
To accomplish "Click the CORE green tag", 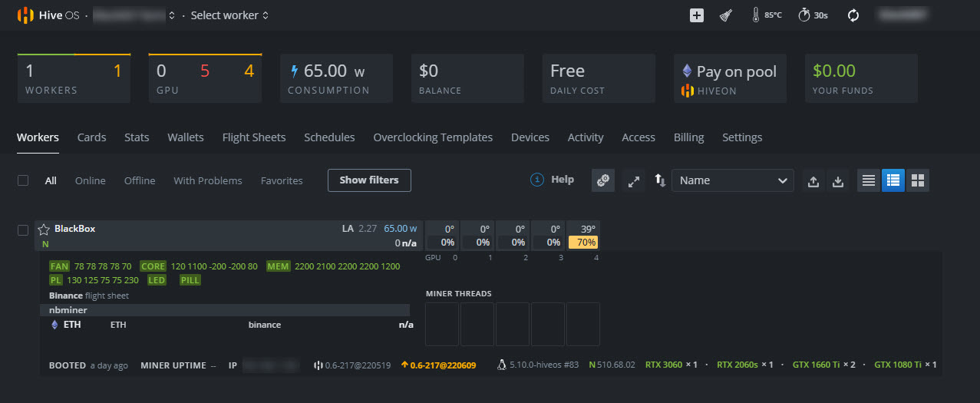I will [x=153, y=266].
